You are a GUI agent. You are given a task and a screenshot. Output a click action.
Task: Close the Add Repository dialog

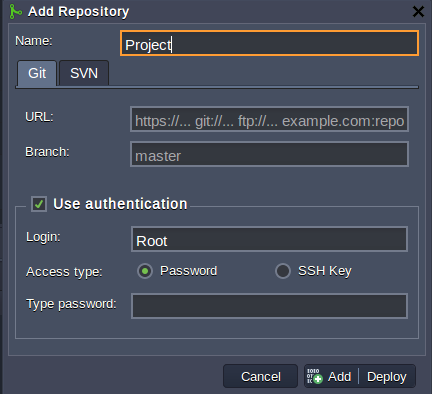(418, 12)
